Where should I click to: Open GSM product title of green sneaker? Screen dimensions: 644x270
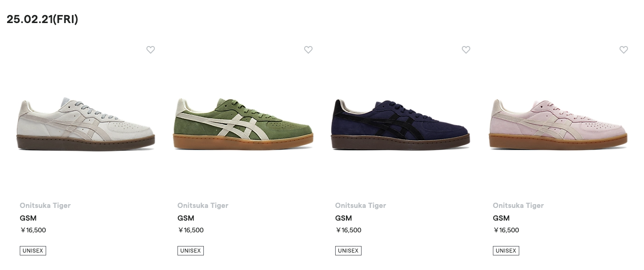click(x=186, y=218)
